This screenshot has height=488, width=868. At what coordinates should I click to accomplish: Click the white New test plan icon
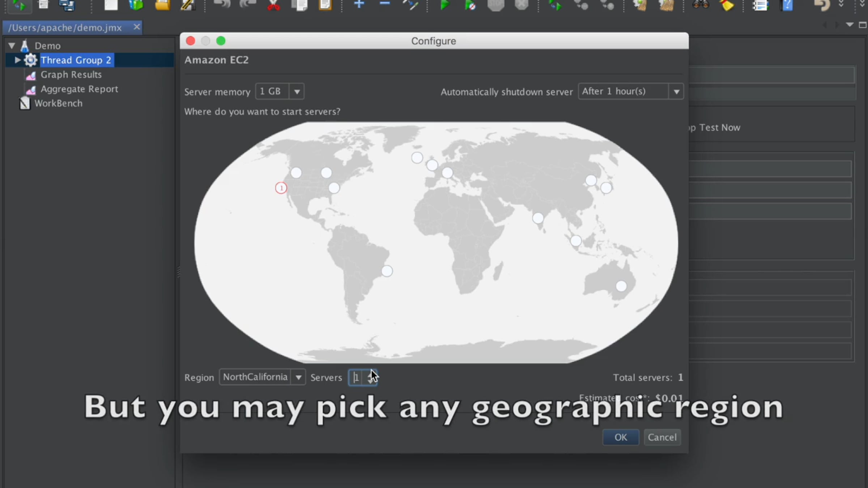[111, 5]
